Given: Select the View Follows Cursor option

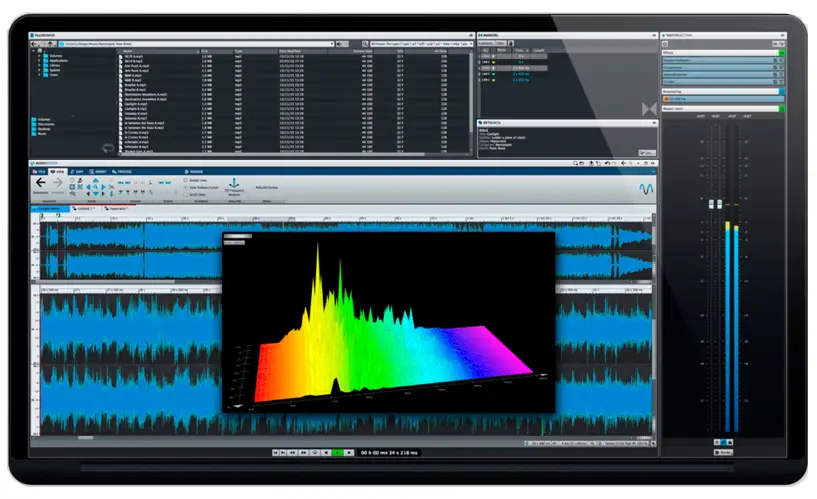Looking at the screenshot, I should tap(186, 186).
